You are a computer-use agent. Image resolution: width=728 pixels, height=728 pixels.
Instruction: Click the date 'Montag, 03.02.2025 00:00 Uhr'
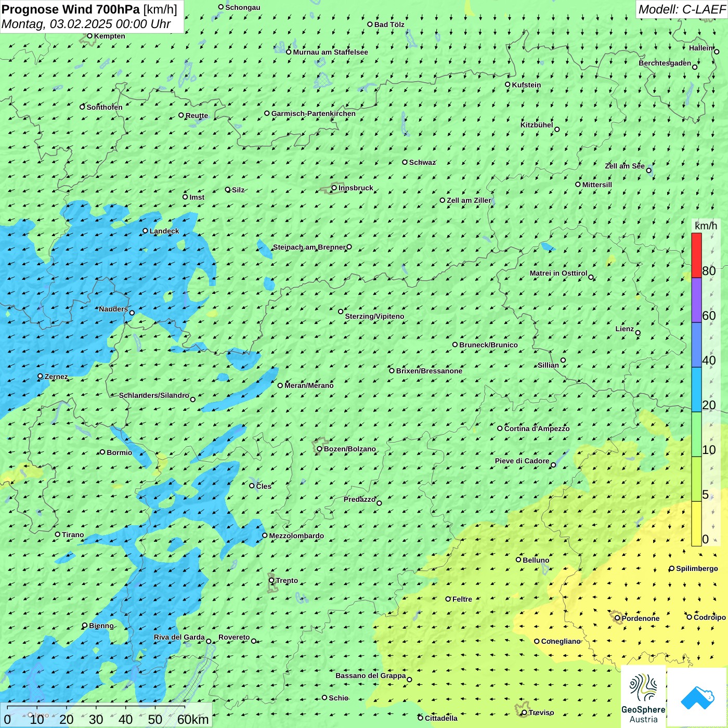tap(86, 24)
